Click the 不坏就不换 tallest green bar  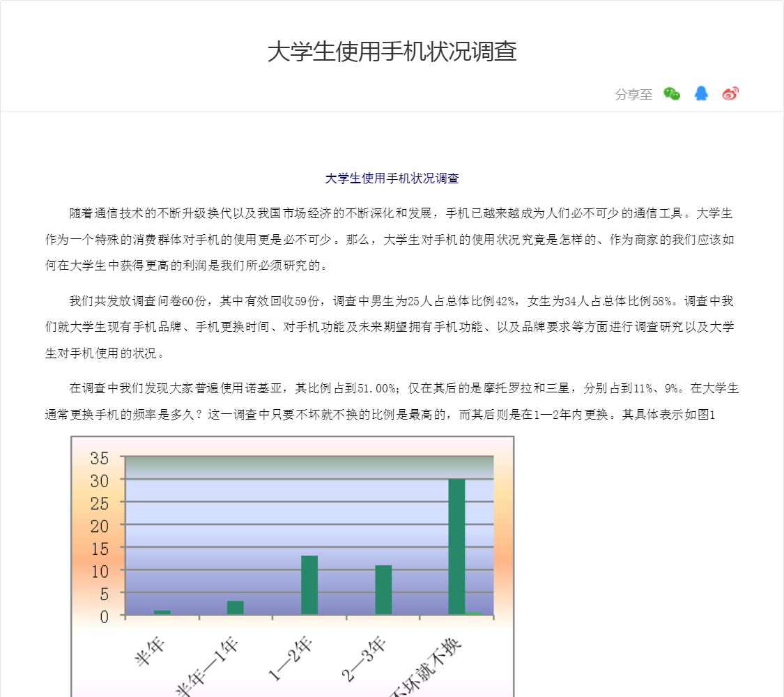coord(456,546)
